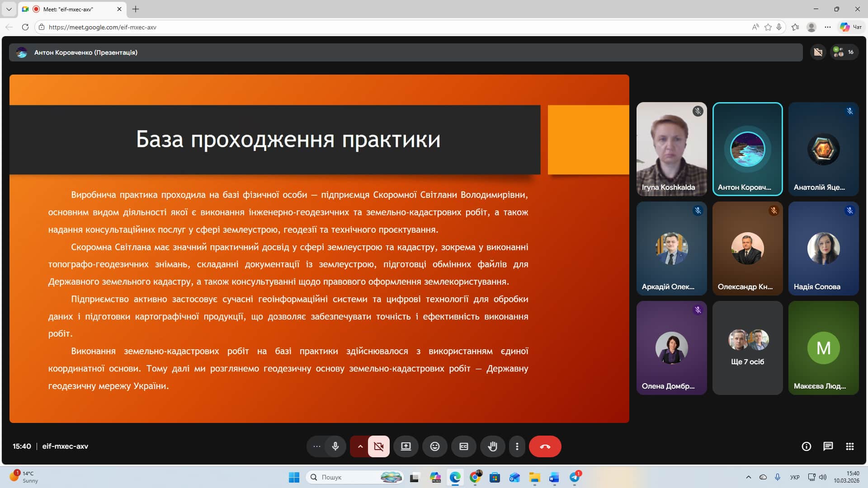Switch to the Meet "eif-mxec-axv" tab
The width and height of the screenshot is (868, 488).
pos(68,9)
